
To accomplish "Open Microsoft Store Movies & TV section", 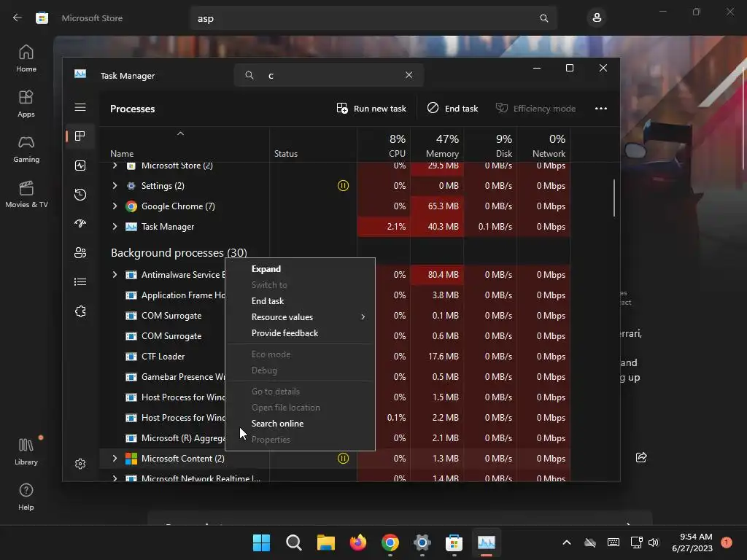I will click(x=26, y=194).
